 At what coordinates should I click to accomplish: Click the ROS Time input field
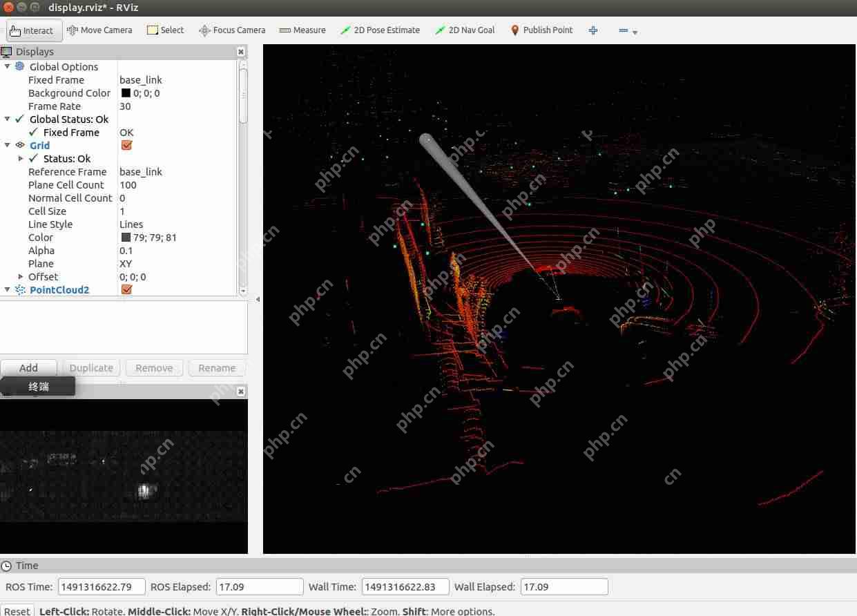point(102,587)
